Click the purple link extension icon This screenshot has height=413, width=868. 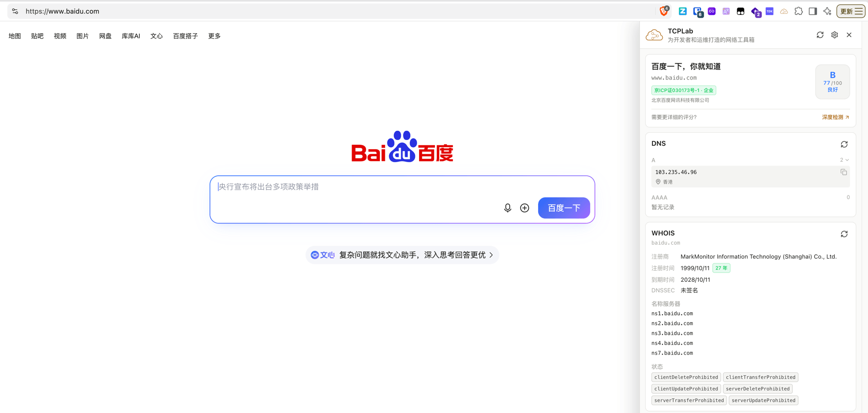[x=712, y=11]
